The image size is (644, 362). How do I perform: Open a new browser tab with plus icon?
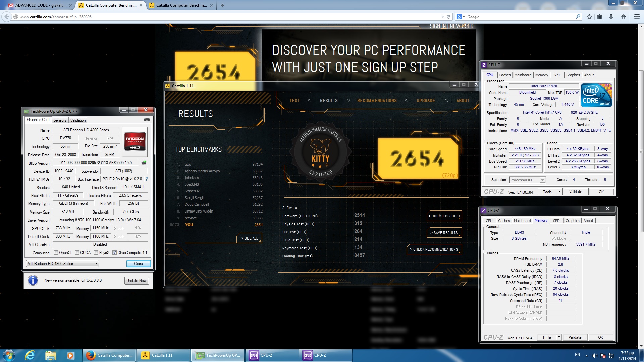[x=222, y=5]
